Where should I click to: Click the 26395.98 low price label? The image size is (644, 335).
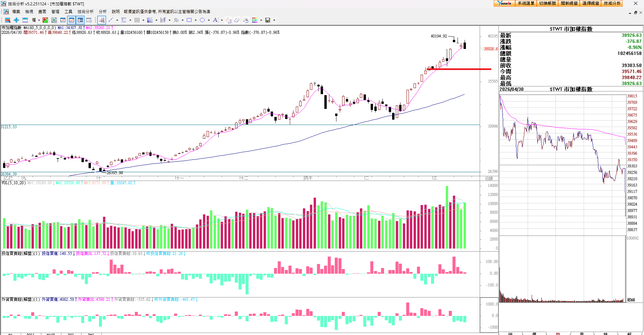pos(115,173)
